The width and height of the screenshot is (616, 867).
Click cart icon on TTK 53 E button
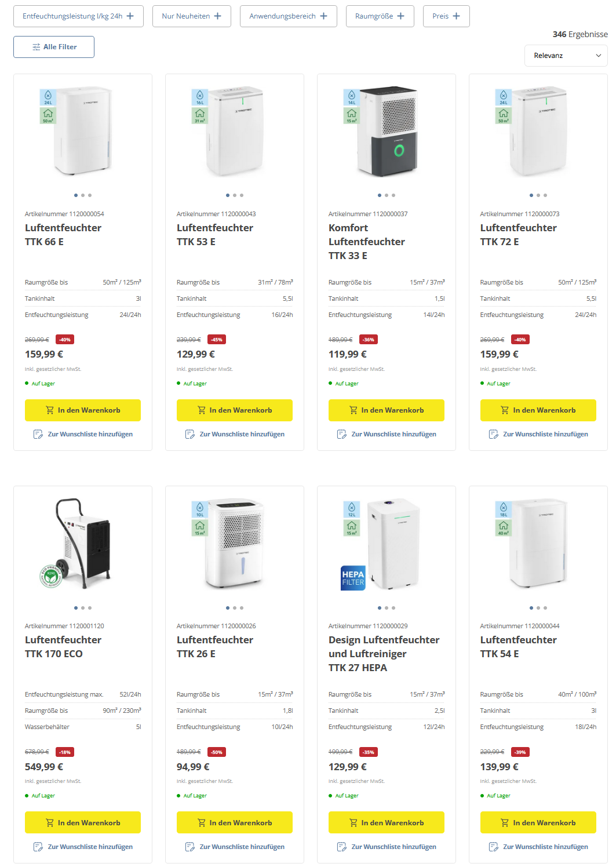pyautogui.click(x=202, y=410)
